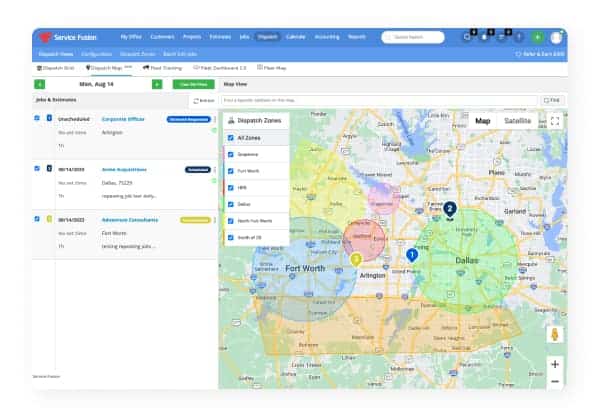
Task: Uncheck the Fort Worth zone checkbox
Action: click(231, 171)
